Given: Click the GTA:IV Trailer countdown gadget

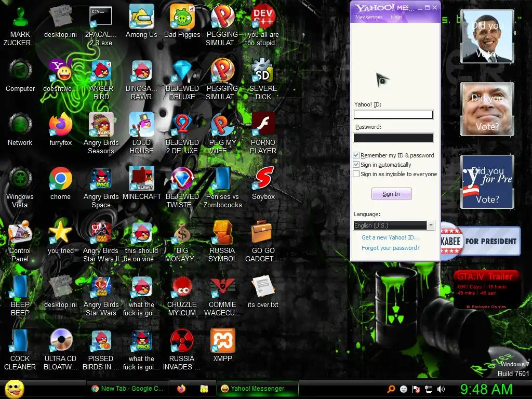Looking at the screenshot, I should (x=486, y=290).
